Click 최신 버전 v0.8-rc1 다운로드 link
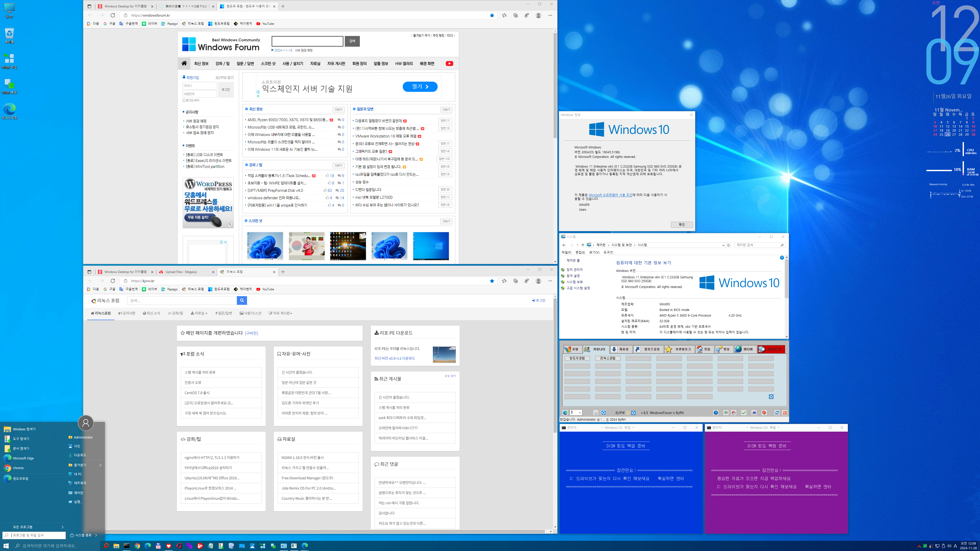 click(395, 358)
